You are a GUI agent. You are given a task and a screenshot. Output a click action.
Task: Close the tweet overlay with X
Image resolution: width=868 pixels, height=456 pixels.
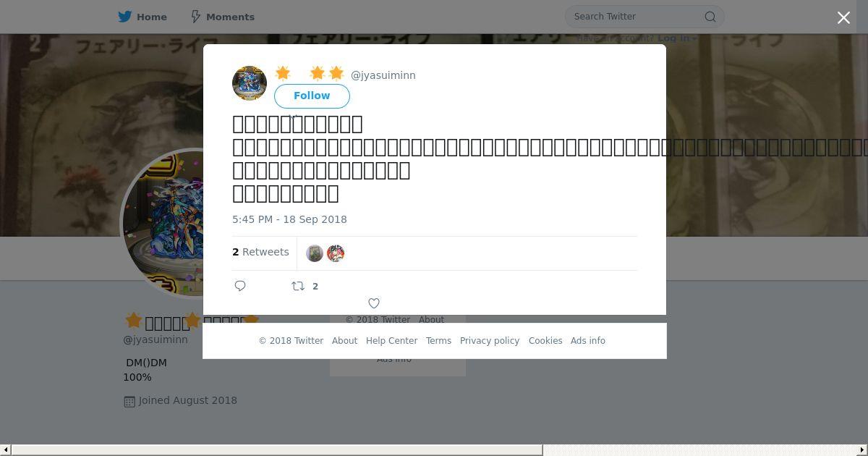click(843, 17)
